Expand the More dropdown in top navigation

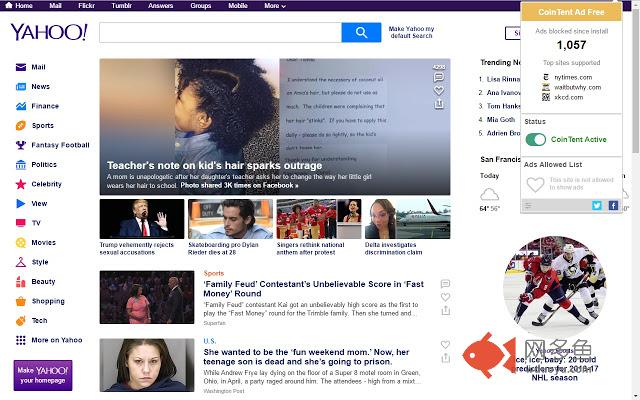274,5
